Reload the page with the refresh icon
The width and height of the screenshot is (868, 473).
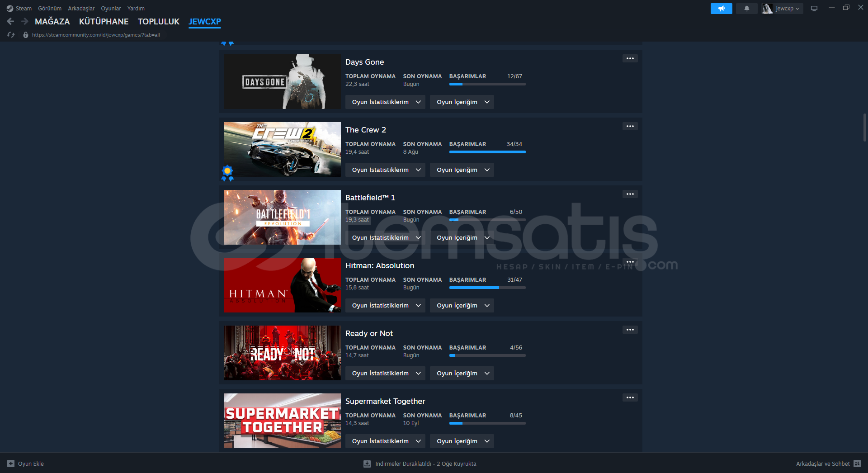(11, 35)
